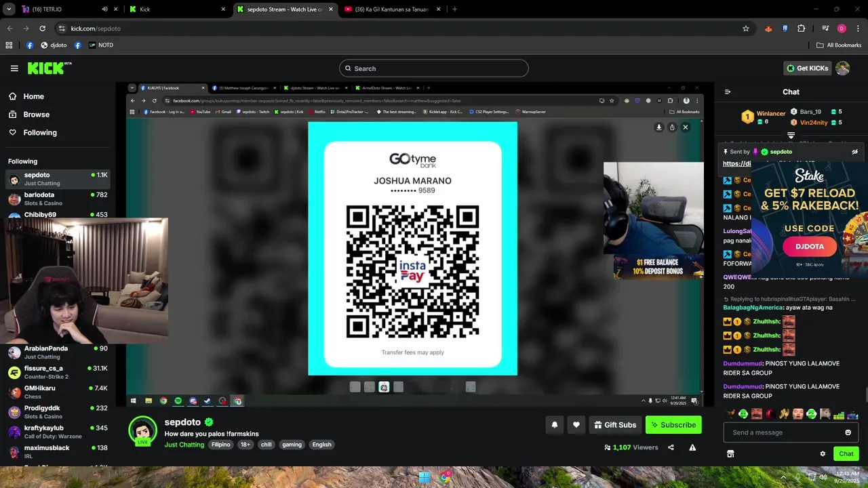Click the Just Chatting category link
The width and height of the screenshot is (868, 488).
point(184,445)
